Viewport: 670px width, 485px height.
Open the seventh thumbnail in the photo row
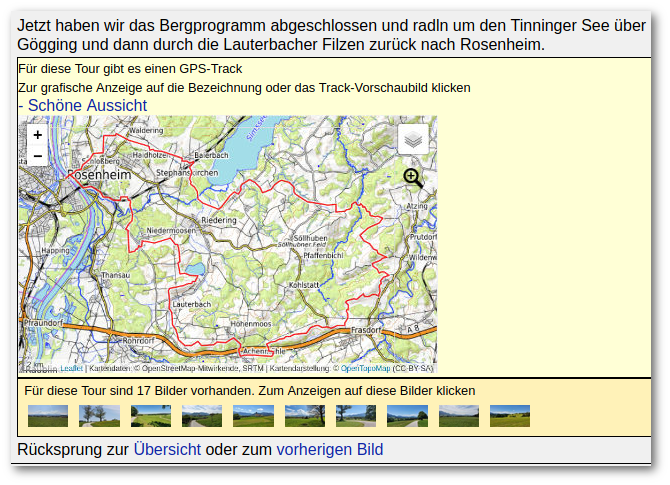pos(356,416)
